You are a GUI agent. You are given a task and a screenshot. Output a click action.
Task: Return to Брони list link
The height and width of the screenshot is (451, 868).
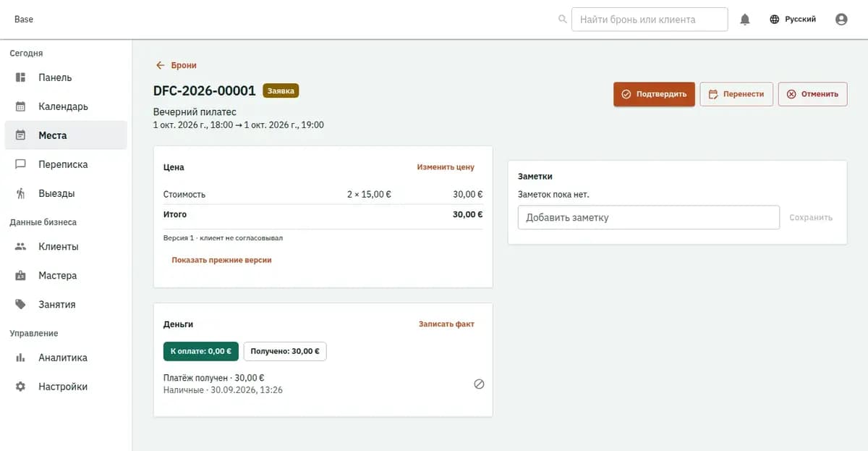point(176,65)
